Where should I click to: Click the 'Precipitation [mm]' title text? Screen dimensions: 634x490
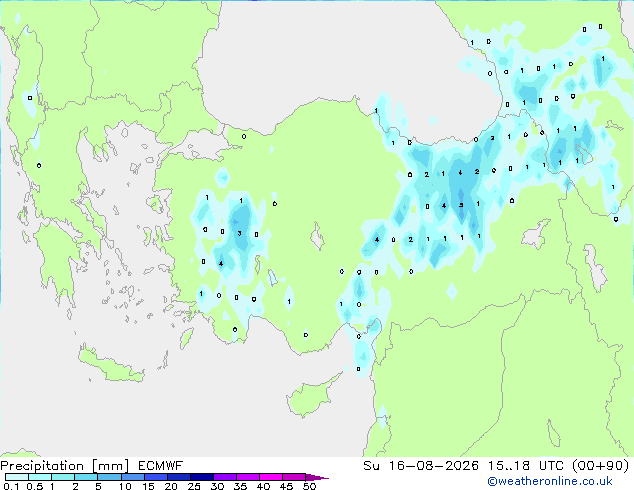pos(65,466)
